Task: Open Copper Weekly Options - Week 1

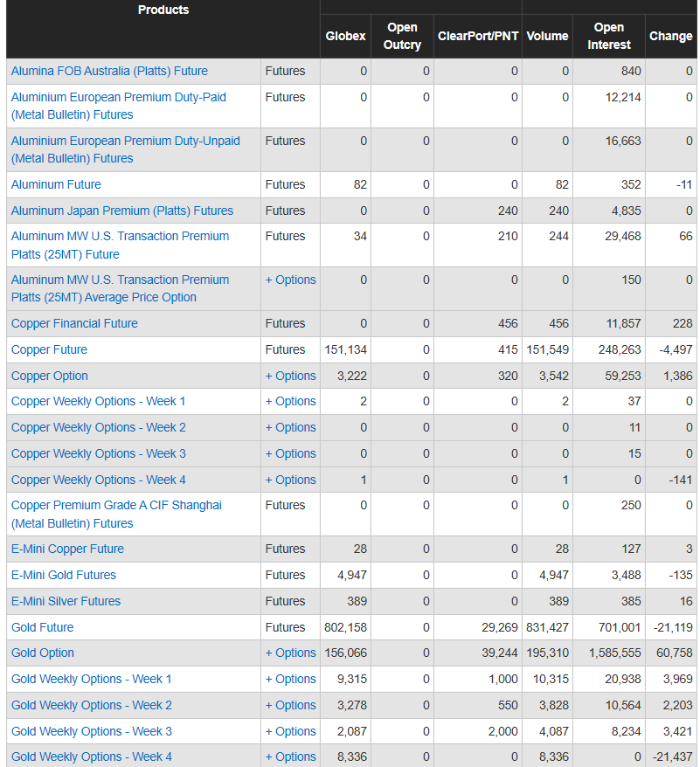Action: coord(99,401)
